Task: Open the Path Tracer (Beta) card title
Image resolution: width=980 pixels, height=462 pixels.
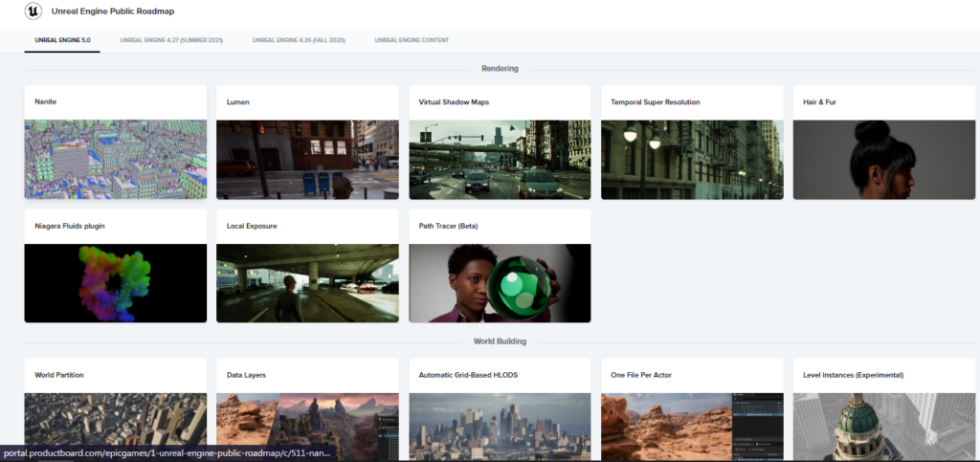Action: (448, 226)
